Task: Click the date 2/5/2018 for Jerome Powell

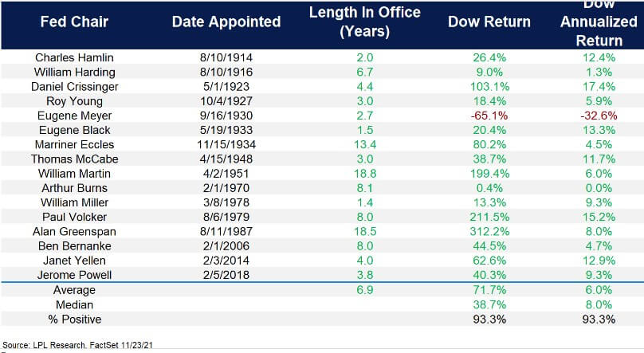Action: click(x=226, y=277)
